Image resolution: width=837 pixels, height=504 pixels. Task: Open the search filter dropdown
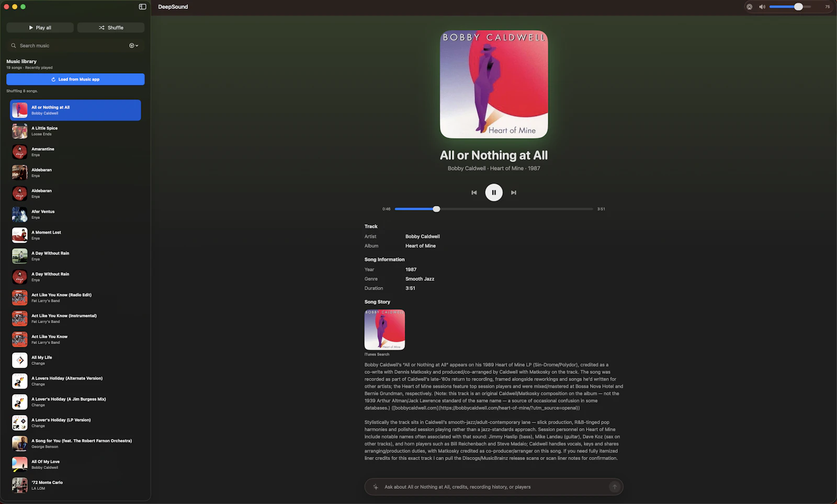(x=134, y=45)
